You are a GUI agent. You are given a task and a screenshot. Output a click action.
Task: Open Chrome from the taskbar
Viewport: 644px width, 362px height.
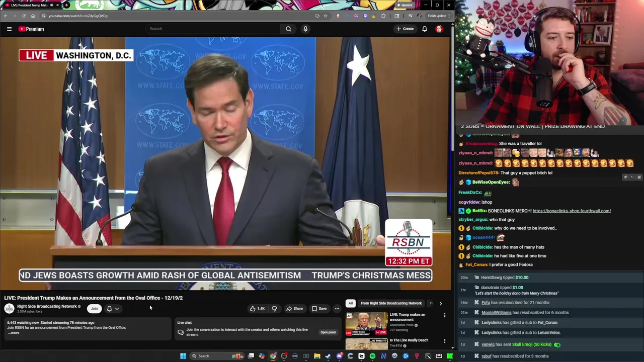[273, 356]
